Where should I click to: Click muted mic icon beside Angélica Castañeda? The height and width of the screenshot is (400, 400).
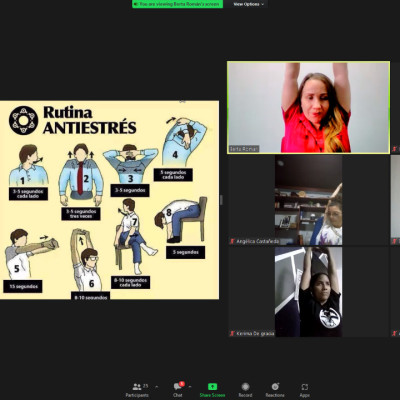[x=232, y=241]
